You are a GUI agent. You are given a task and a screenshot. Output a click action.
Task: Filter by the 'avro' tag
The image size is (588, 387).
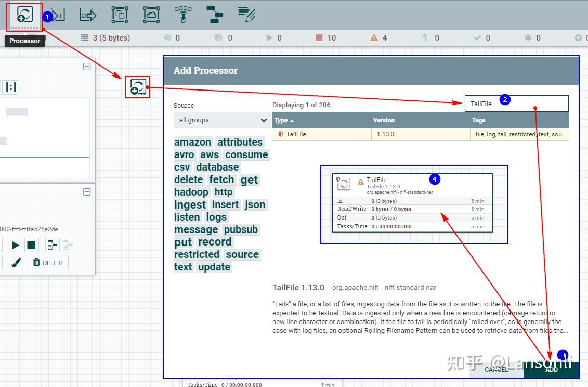coord(184,154)
